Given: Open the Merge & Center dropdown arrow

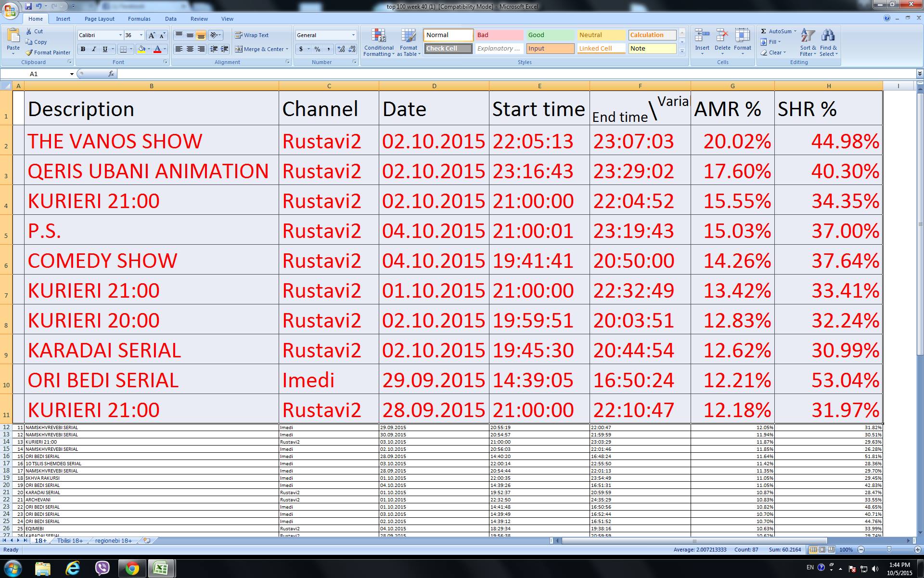Looking at the screenshot, I should coord(287,49).
